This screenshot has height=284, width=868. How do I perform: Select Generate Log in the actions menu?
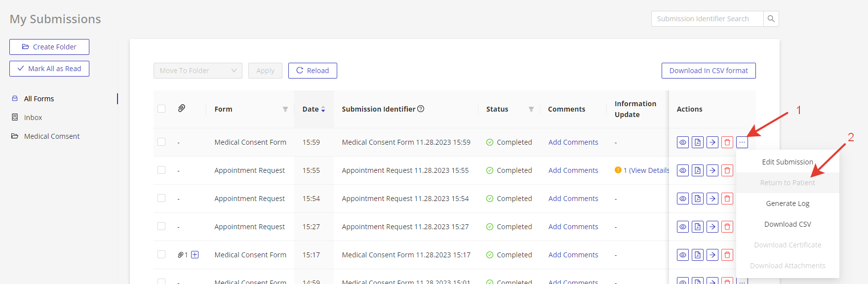pos(787,203)
